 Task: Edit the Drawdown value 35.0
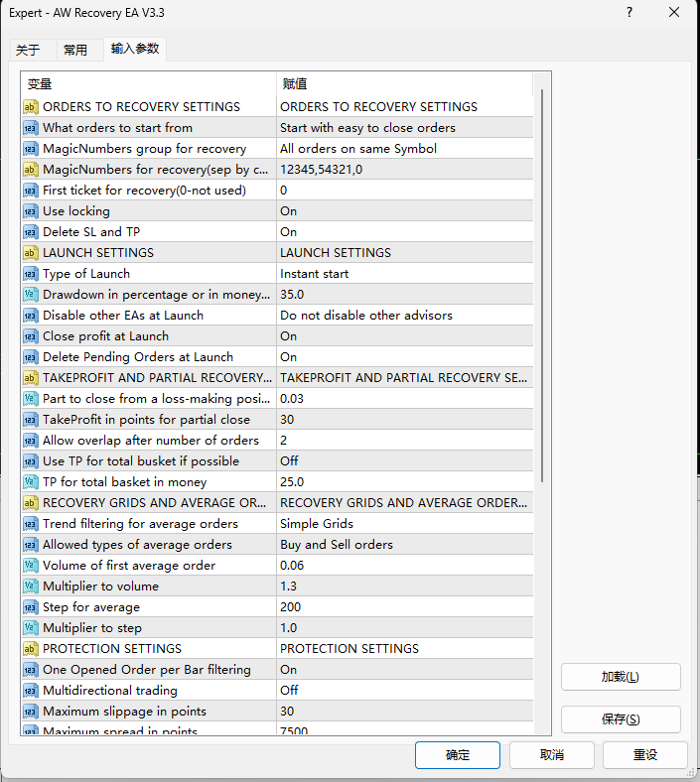(x=405, y=295)
